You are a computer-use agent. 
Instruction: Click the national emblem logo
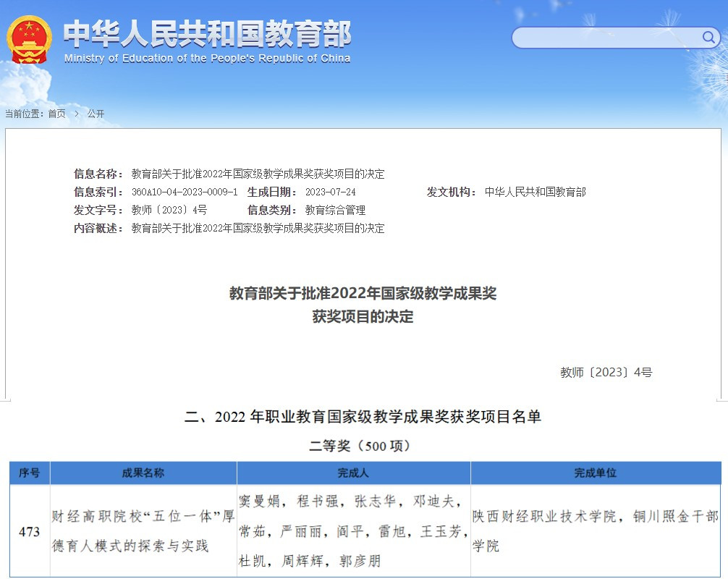(x=29, y=39)
